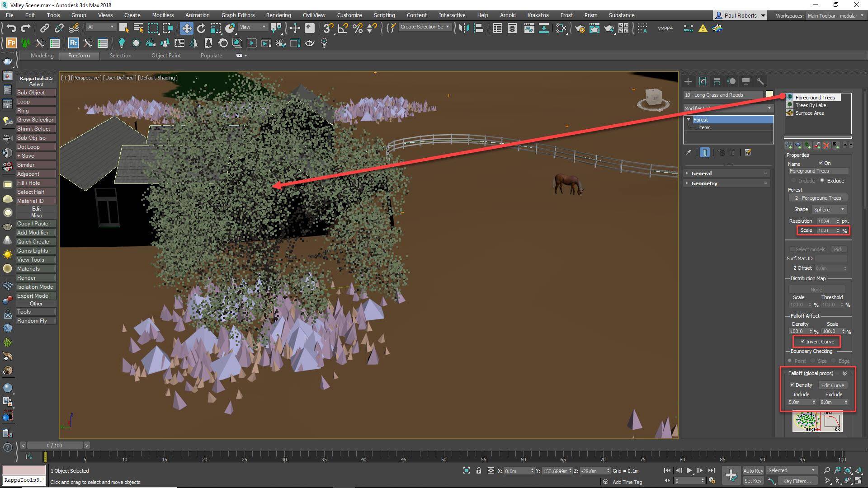Viewport: 868px width, 488px height.
Task: Activate the Select and Move tool
Action: 187,28
